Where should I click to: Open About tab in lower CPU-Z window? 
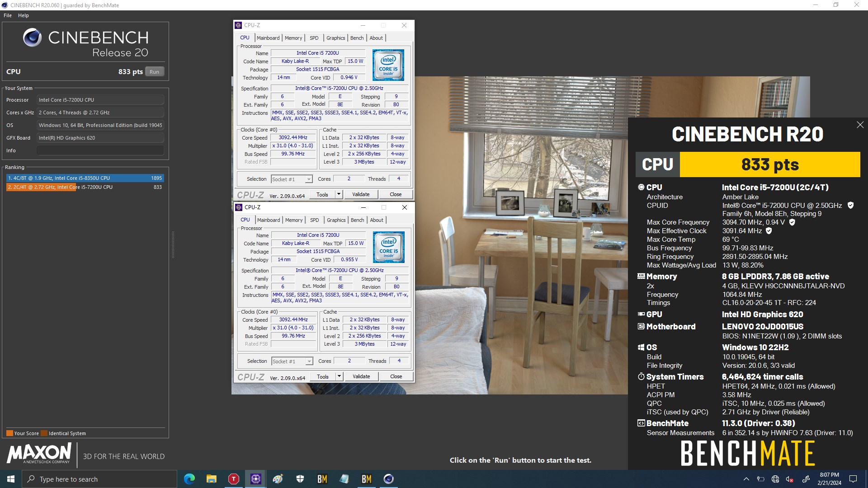click(x=377, y=220)
